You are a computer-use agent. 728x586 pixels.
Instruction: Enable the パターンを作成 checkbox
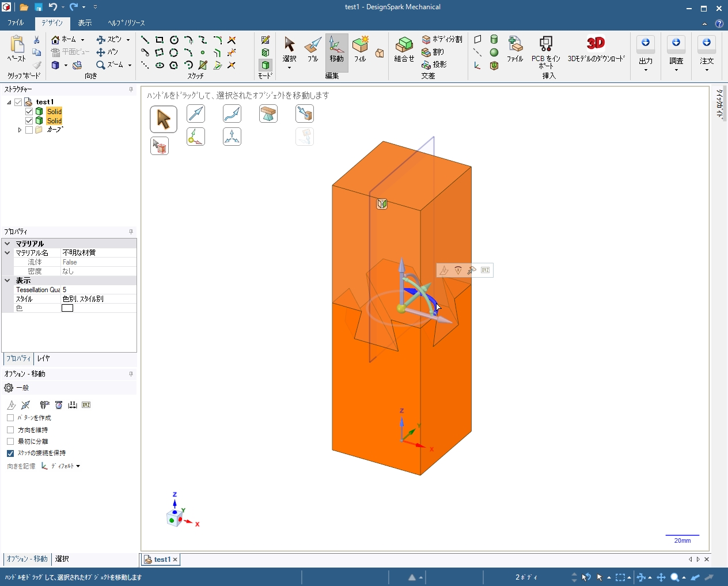(x=10, y=418)
